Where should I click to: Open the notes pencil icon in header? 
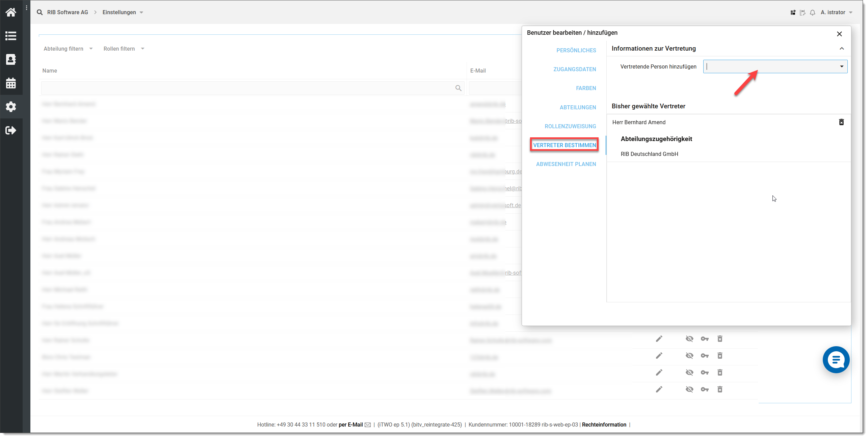click(803, 12)
